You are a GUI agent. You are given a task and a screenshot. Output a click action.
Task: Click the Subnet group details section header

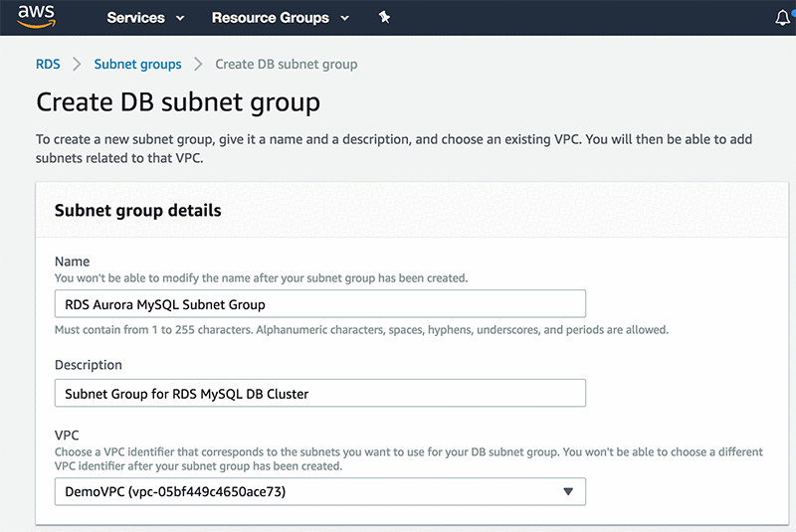[137, 211]
